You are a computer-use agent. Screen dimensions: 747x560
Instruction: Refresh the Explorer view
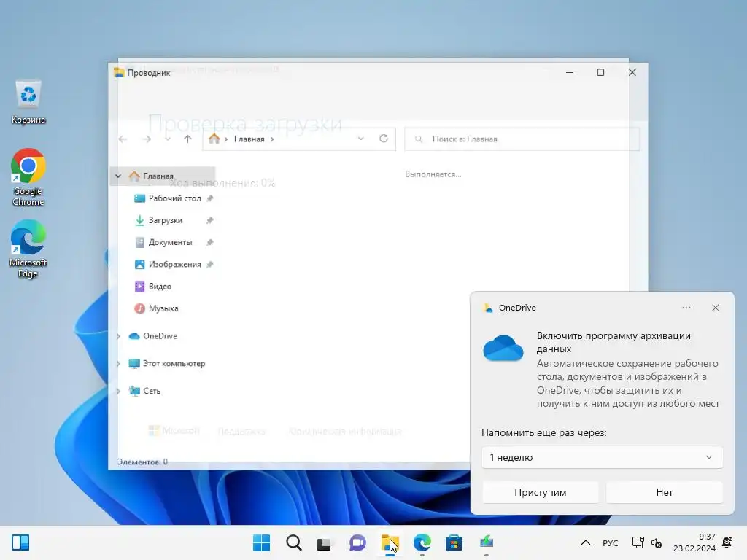pos(384,139)
